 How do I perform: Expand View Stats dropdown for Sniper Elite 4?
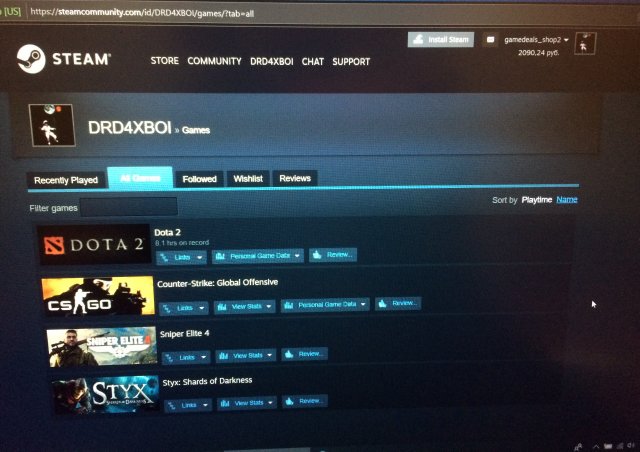pos(246,356)
